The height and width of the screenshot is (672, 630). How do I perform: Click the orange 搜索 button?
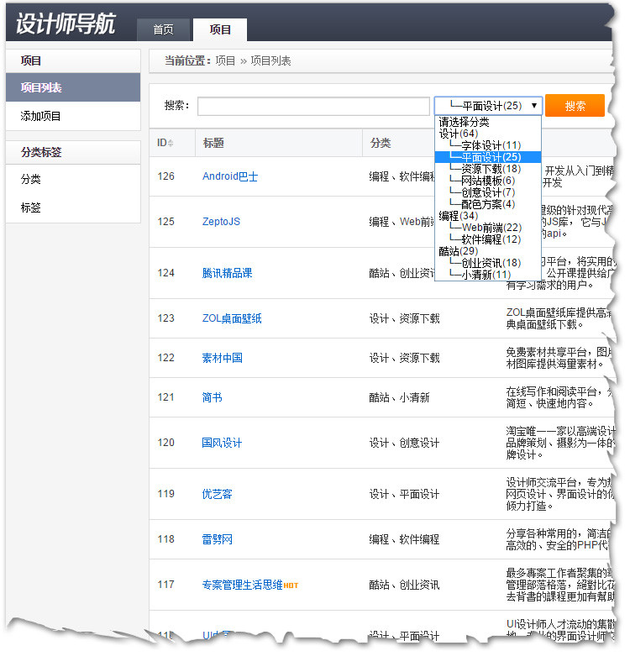[575, 106]
